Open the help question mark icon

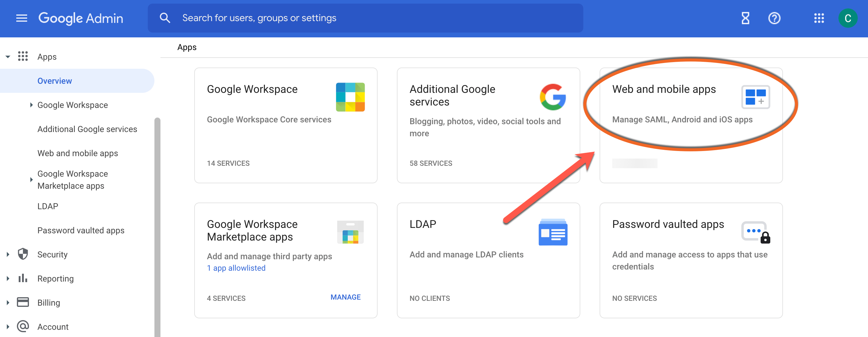coord(774,18)
